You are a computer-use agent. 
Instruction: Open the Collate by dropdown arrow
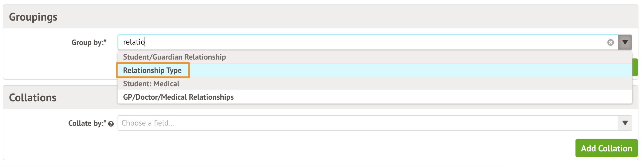[625, 123]
